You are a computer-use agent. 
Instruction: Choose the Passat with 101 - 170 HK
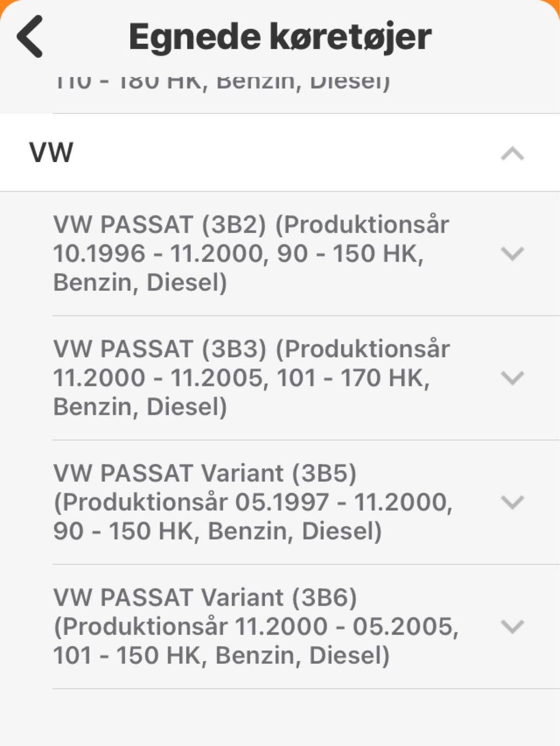point(251,378)
